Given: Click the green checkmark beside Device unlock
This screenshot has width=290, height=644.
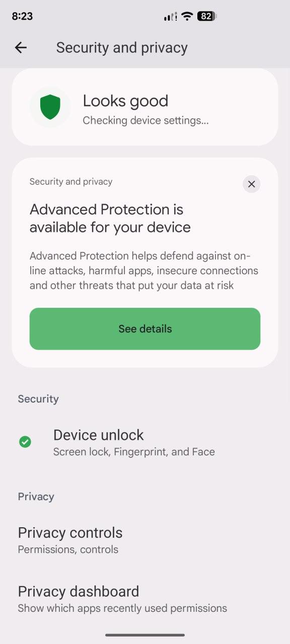Looking at the screenshot, I should click(x=25, y=442).
